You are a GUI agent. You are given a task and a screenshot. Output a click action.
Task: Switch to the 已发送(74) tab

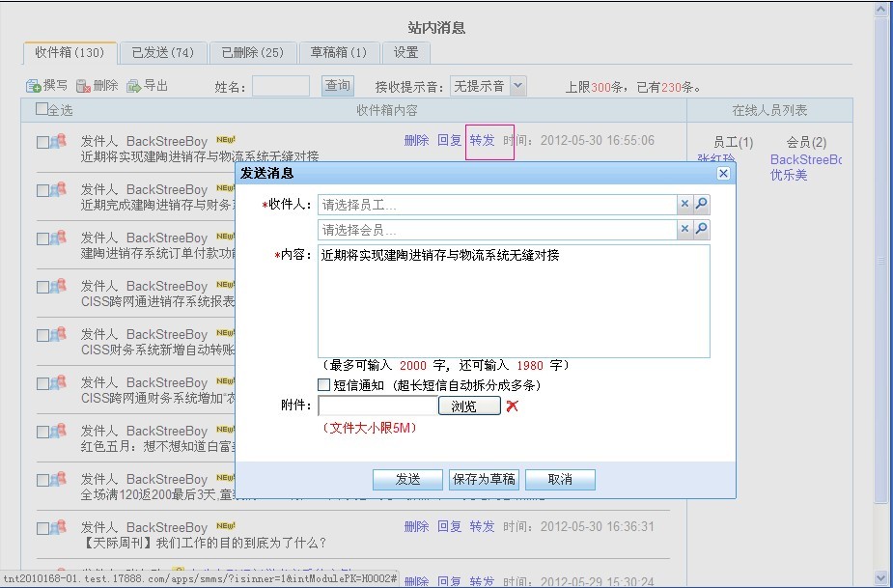(x=163, y=52)
